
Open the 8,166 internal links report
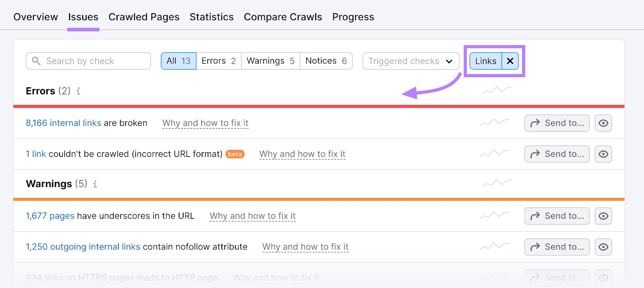(x=63, y=123)
